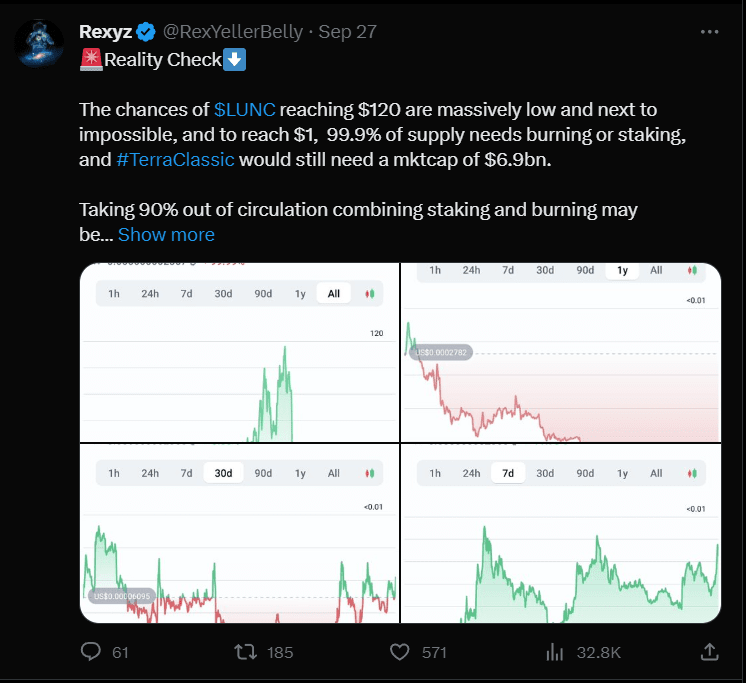The width and height of the screenshot is (746, 683).
Task: Click the Sep 27 tweet timestamp
Action: (347, 32)
